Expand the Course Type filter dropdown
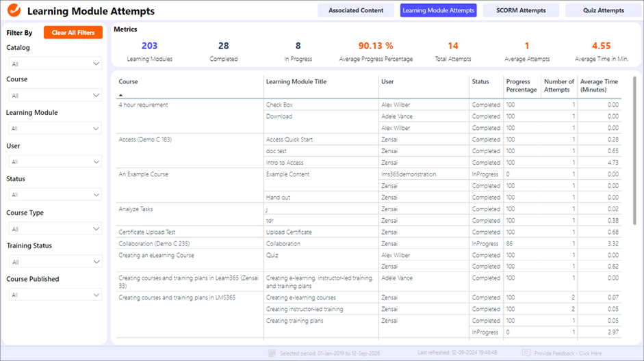 [55, 229]
